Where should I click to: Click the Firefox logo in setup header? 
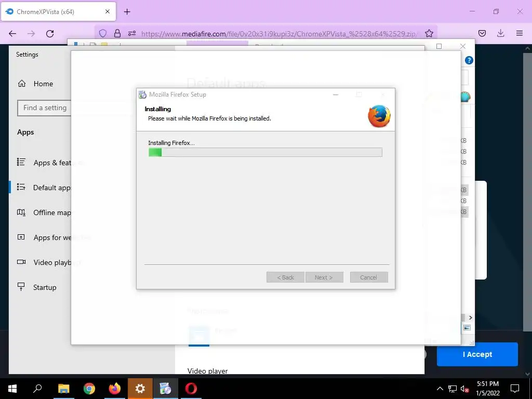379,116
